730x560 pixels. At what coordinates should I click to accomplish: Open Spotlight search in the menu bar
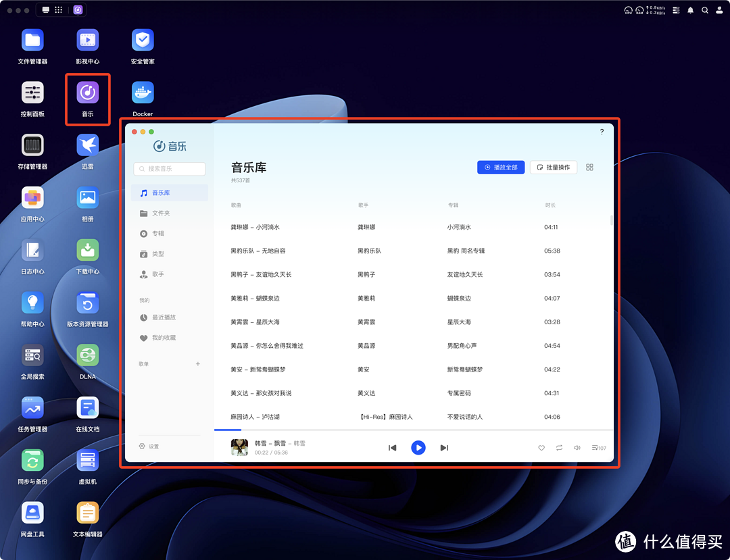tap(705, 10)
